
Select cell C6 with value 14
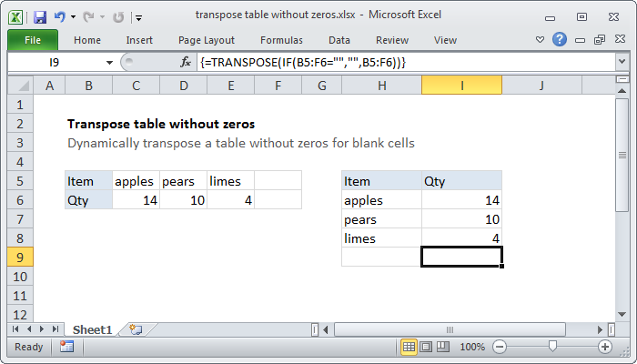pos(136,200)
